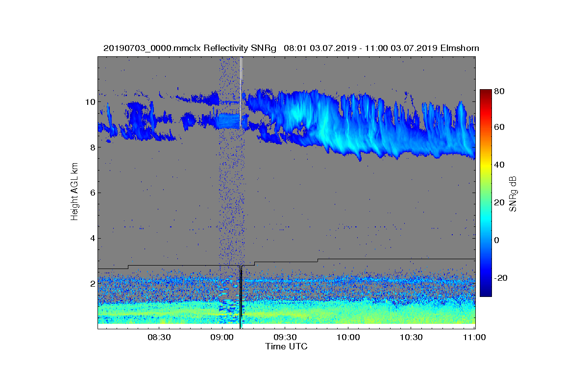
Task: Click the "SNRg dB" colorbar label
Action: (x=513, y=194)
